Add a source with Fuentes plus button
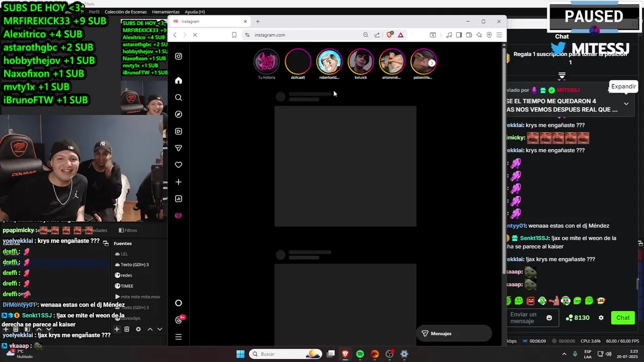 point(117,329)
